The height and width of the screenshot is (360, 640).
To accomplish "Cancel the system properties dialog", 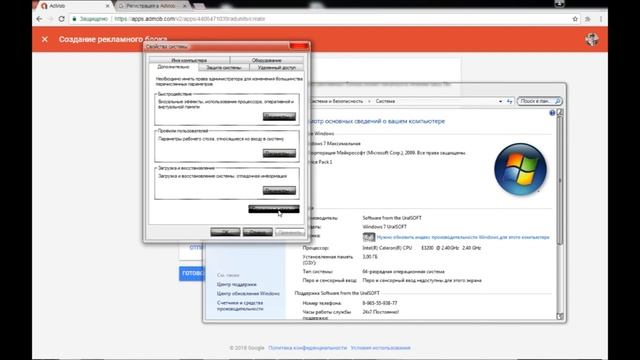I will point(258,232).
